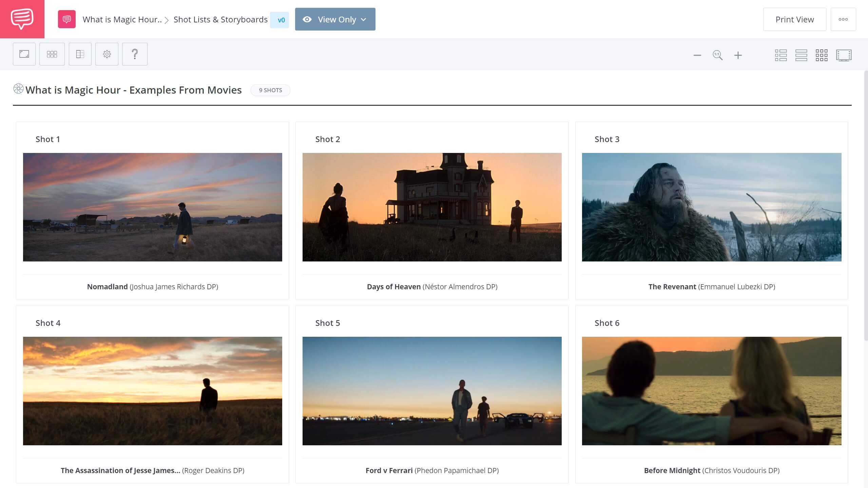This screenshot has height=488, width=868.
Task: Click the Days of Heaven caption
Action: [x=432, y=287]
